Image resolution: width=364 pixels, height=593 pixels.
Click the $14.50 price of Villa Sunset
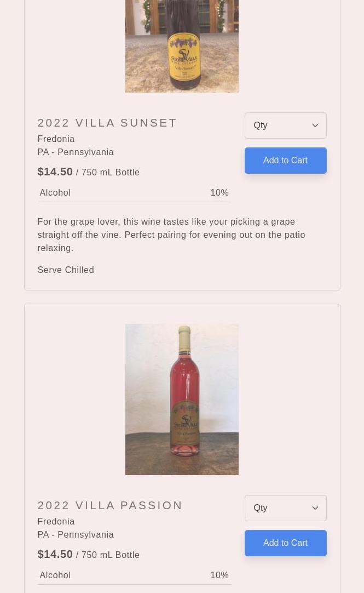coord(55,172)
